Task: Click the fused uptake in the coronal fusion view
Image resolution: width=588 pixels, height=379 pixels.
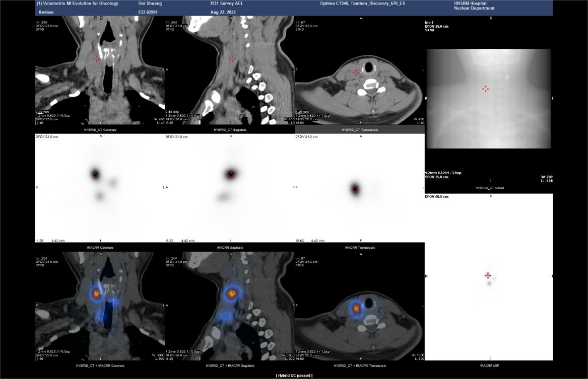Action: tap(96, 292)
